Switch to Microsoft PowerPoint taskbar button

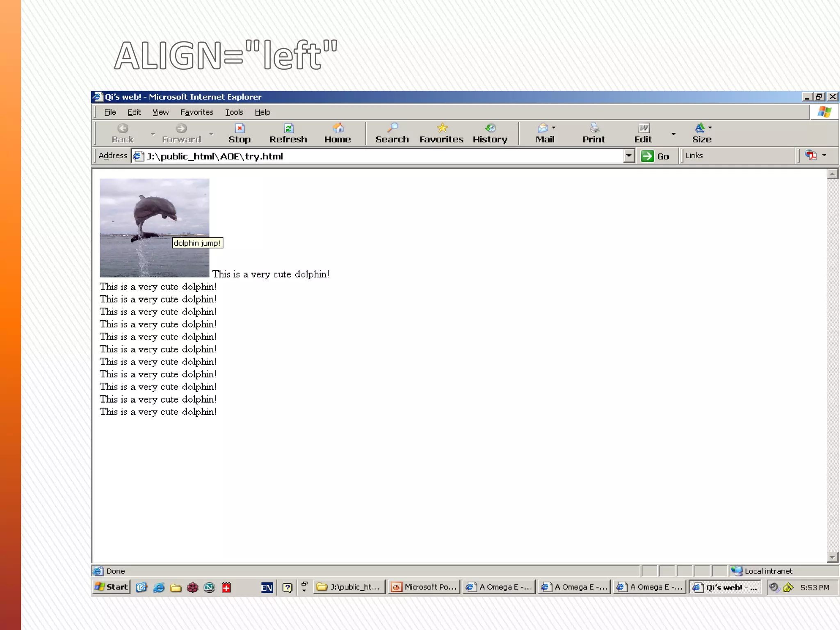[x=424, y=587]
